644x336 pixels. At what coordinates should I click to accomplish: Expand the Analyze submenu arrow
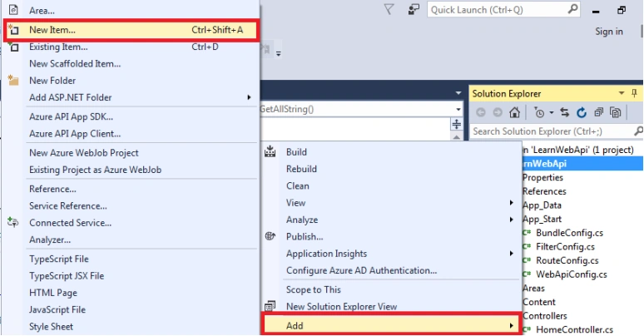point(512,220)
